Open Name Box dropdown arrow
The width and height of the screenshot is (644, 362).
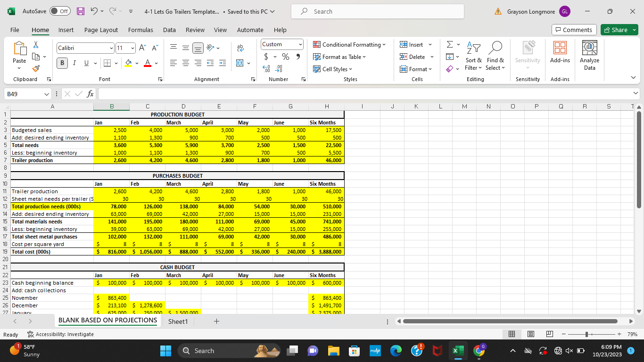46,94
